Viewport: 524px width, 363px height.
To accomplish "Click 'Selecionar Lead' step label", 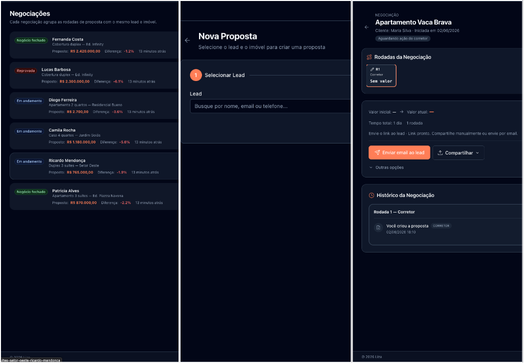I will (225, 75).
